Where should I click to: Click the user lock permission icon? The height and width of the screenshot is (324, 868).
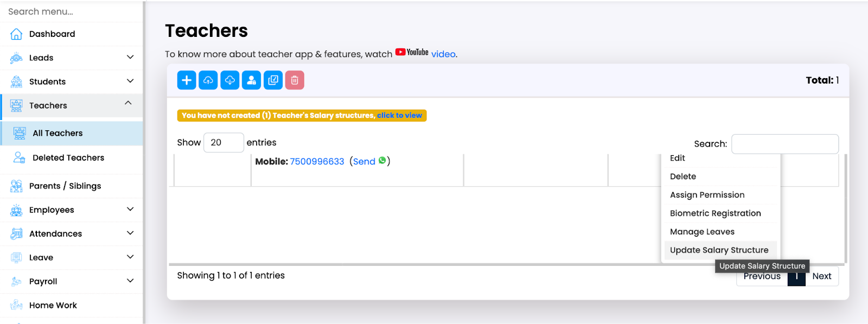point(251,80)
